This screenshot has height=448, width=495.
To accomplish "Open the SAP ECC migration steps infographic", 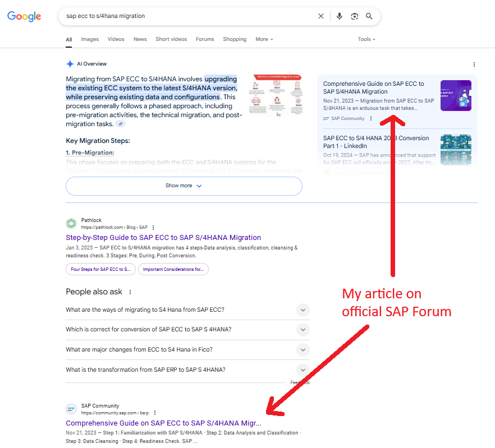I will click(x=277, y=95).
